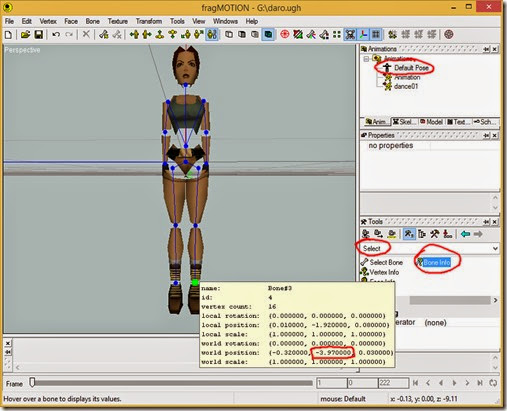Viewport: 507px width, 411px height.
Task: Open the Select tool category dropdown
Action: [x=430, y=248]
